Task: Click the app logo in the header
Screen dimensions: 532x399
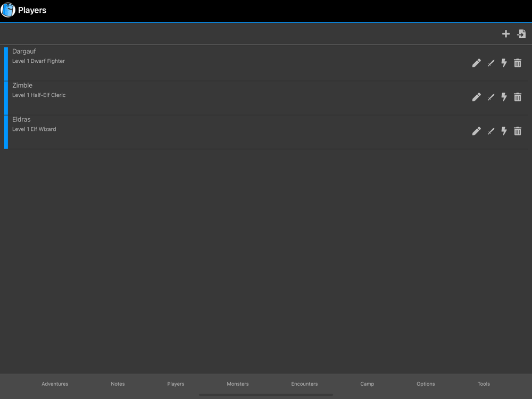Action: (8, 10)
